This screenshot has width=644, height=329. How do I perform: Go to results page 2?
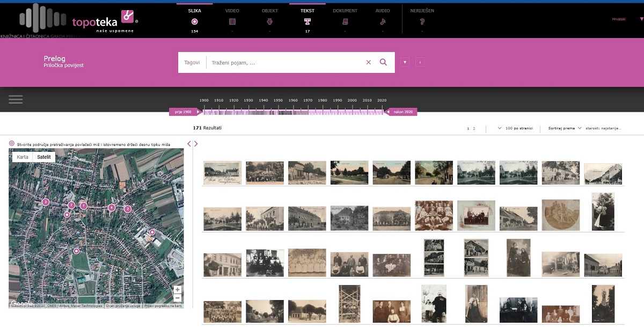pos(474,129)
